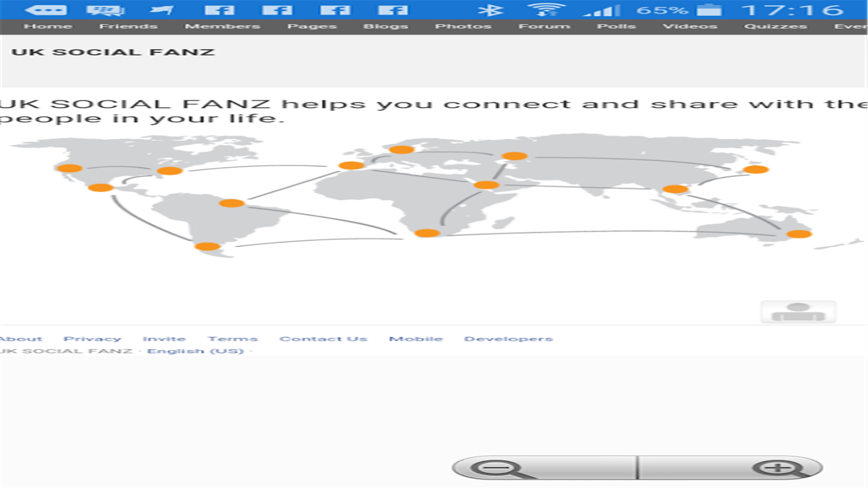Change the English (US) language
The image size is (868, 488).
195,351
